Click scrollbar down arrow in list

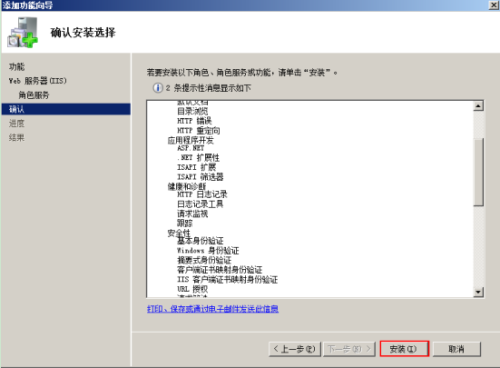[478, 292]
